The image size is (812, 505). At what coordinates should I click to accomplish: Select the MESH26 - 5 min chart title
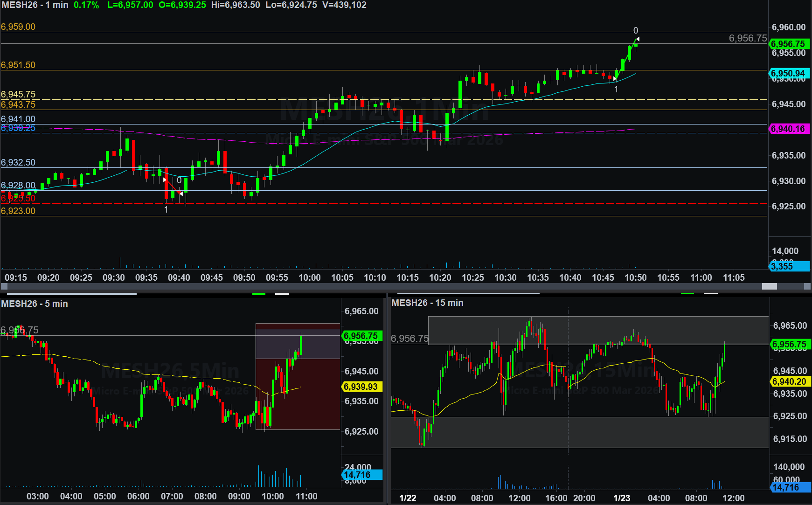[x=35, y=304]
